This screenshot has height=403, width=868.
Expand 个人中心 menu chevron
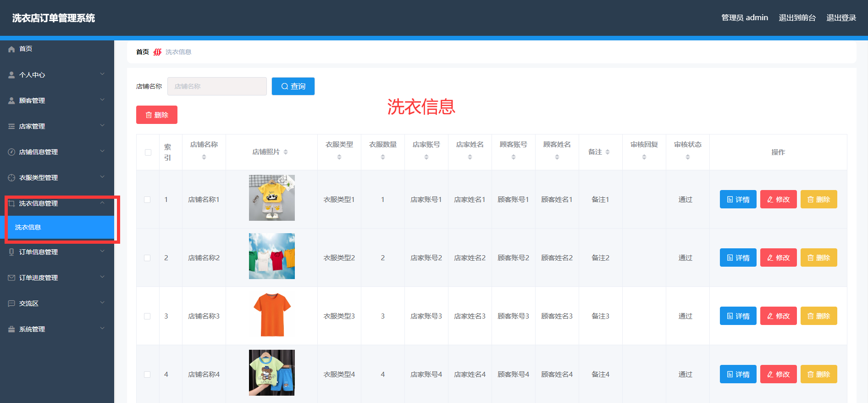pyautogui.click(x=102, y=74)
